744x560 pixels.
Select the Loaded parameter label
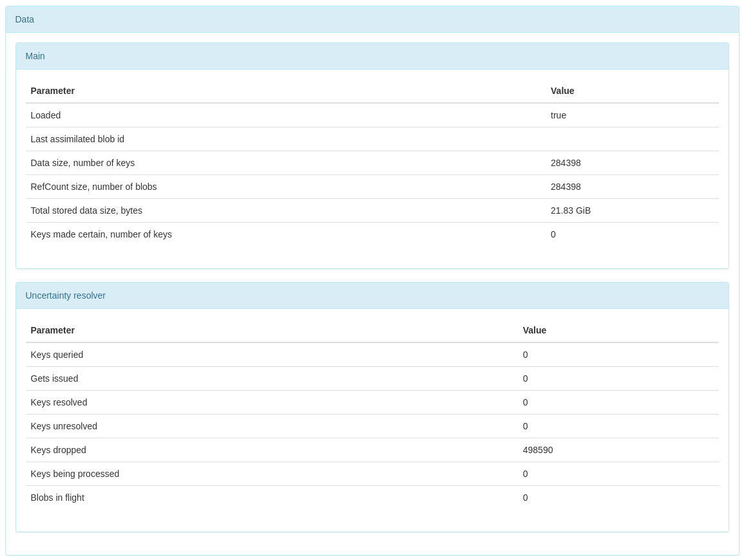coord(46,115)
